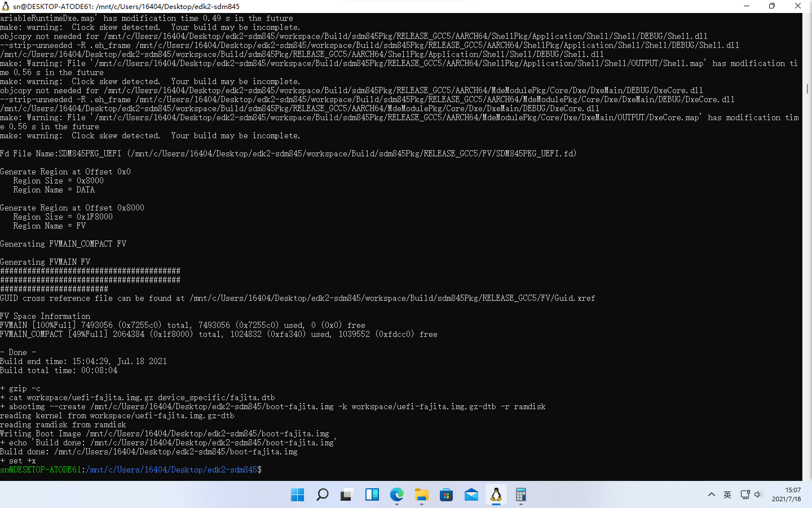Open File Explorer from the taskbar

coord(421,494)
